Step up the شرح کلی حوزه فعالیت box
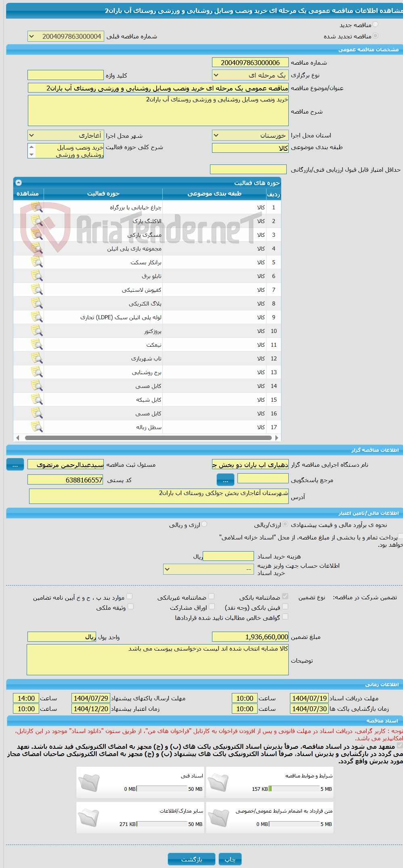 pos(31,147)
